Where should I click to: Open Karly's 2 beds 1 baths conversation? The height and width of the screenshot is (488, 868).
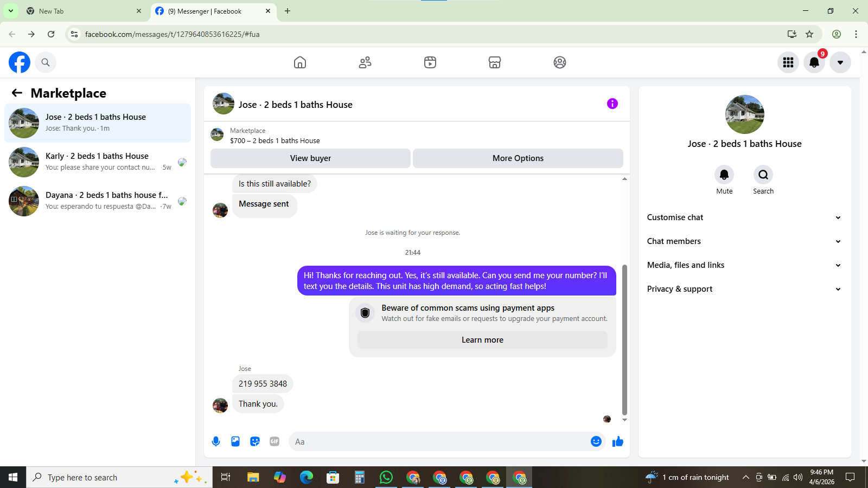(98, 162)
